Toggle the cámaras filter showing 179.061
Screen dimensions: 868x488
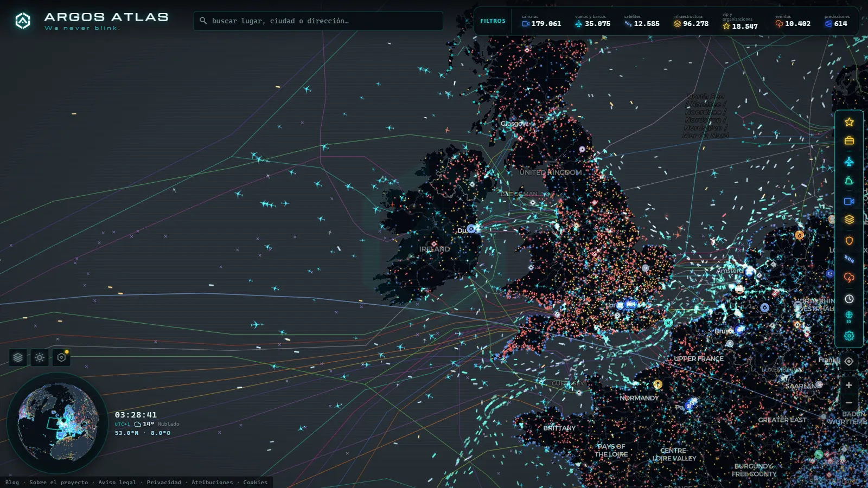point(541,21)
